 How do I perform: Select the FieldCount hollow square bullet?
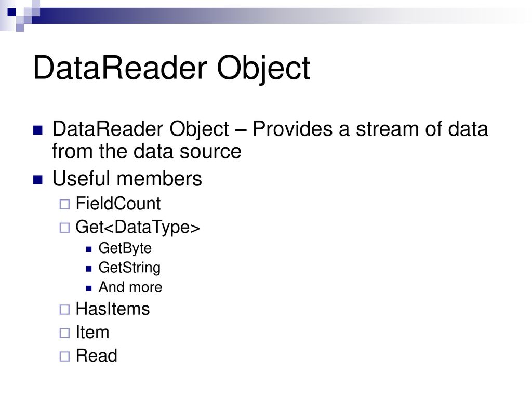click(64, 204)
